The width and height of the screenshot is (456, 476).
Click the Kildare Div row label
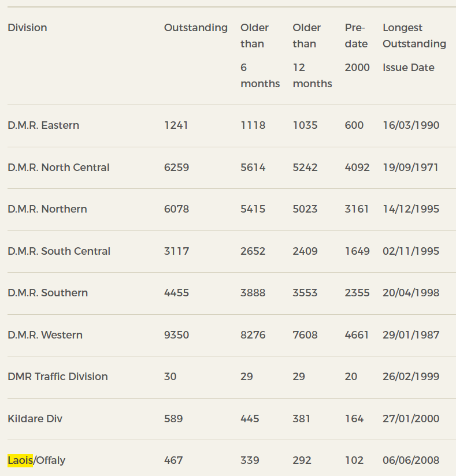coord(35,419)
